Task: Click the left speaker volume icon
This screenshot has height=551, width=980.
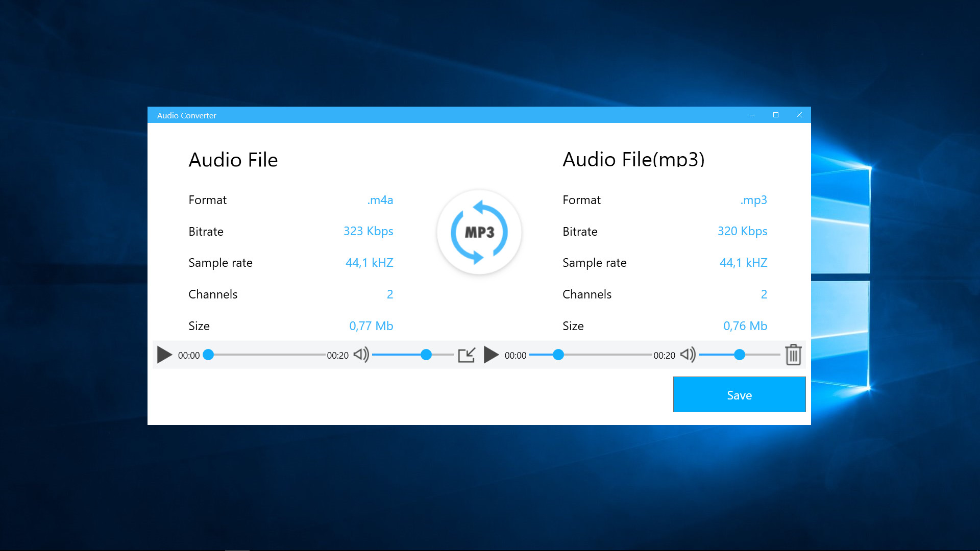Action: click(x=362, y=355)
